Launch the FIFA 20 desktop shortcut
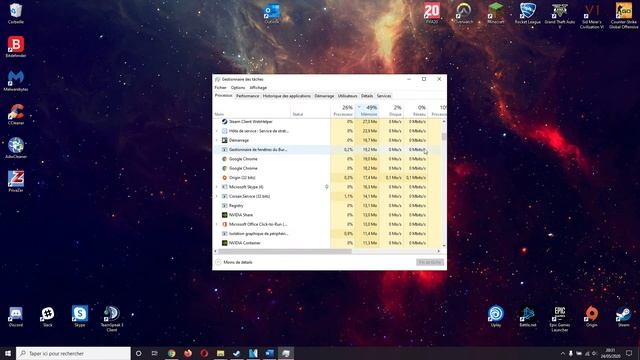 [432, 13]
